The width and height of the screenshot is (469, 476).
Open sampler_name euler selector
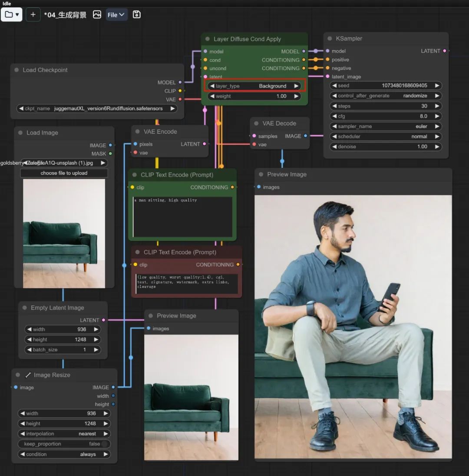pyautogui.click(x=385, y=126)
